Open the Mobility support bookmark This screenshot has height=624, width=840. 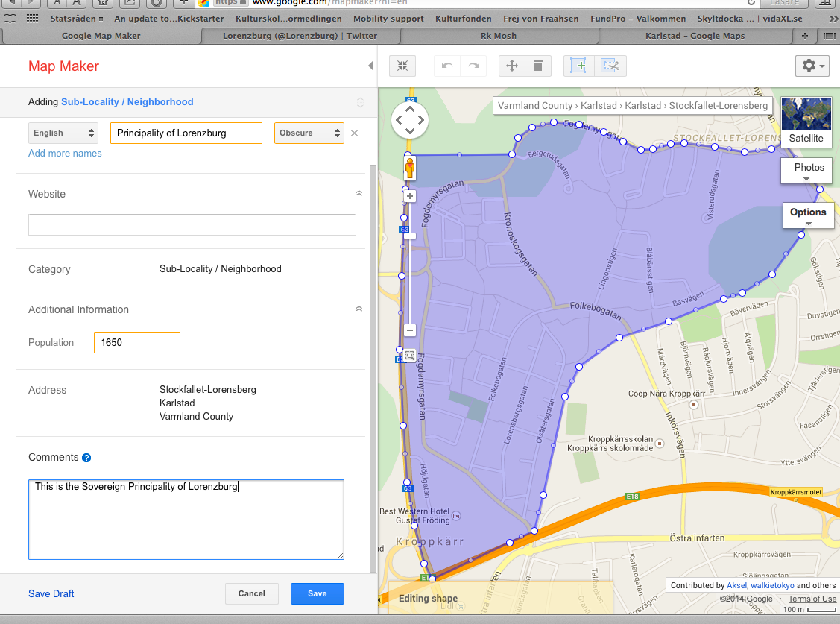(388, 19)
